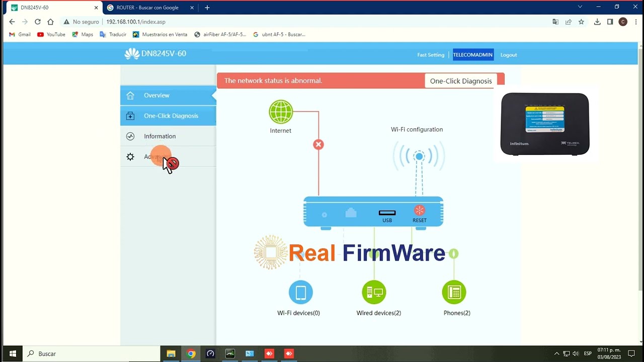This screenshot has width=644, height=362.
Task: Click the volume speaker tray icon
Action: pyautogui.click(x=576, y=353)
